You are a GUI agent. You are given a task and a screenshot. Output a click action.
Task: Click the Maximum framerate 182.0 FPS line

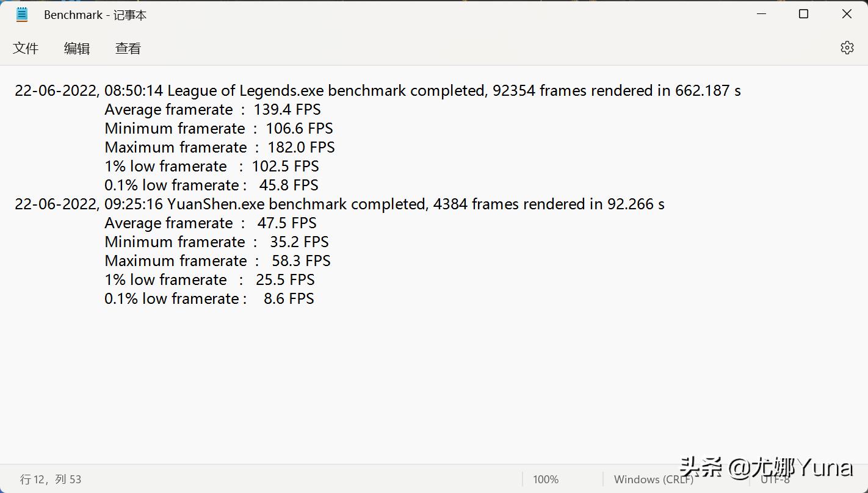point(220,148)
